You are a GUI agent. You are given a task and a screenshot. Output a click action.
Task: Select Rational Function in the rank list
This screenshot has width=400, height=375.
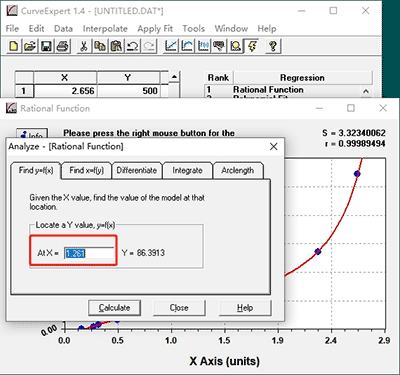pos(268,90)
